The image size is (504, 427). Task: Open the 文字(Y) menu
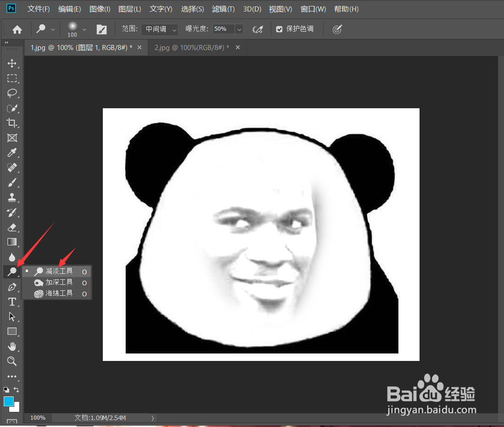coord(161,9)
